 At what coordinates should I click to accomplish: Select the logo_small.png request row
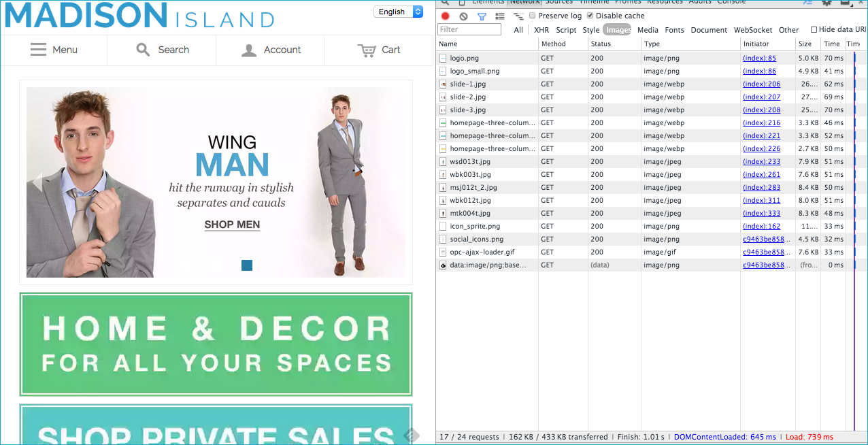(652, 71)
